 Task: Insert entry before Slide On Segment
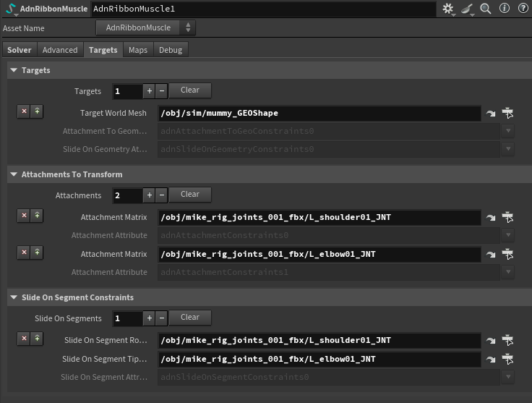(x=37, y=339)
